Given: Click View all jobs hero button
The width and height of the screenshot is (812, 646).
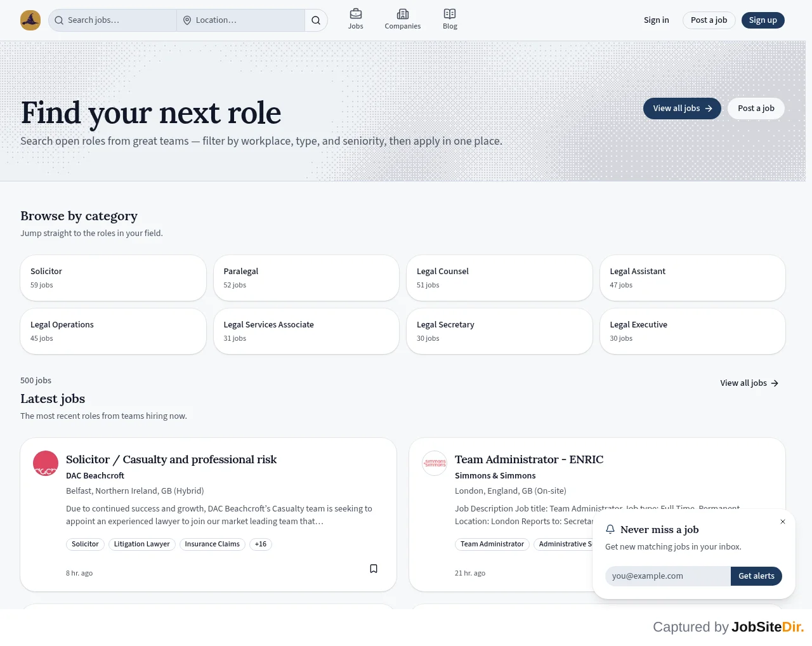Looking at the screenshot, I should 682,109.
